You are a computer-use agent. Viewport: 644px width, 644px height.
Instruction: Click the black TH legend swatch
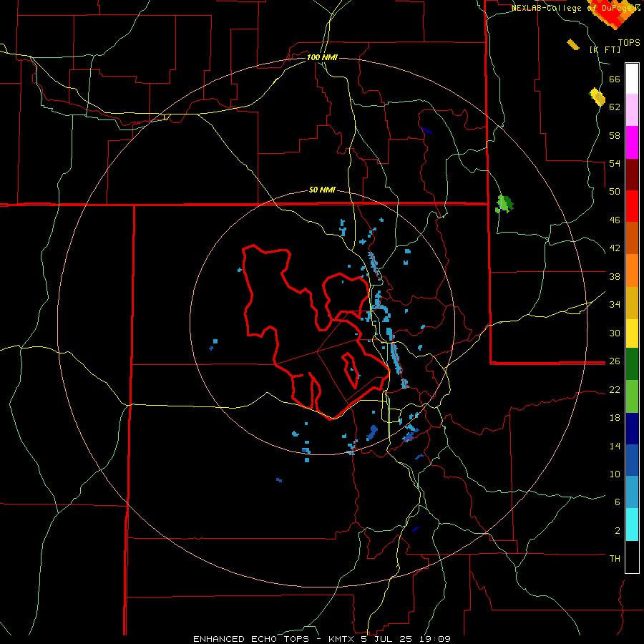(x=632, y=557)
